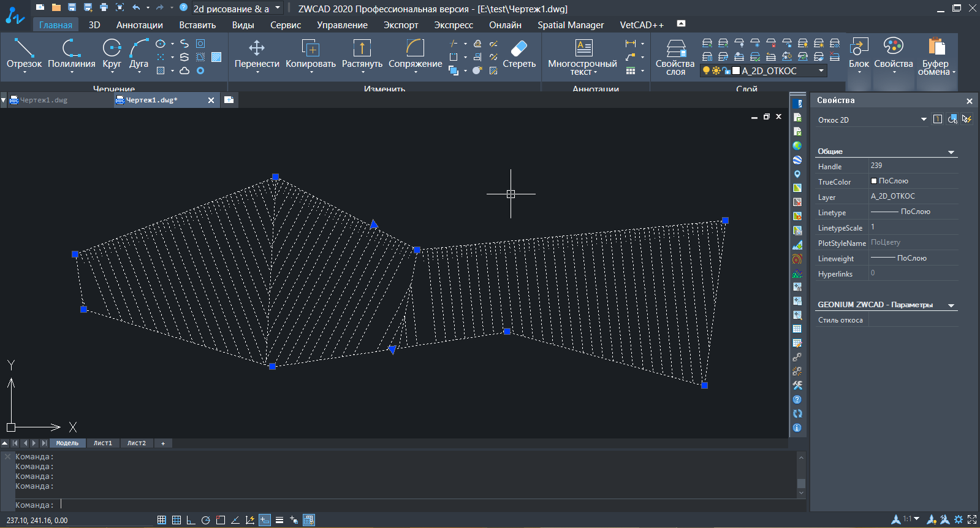This screenshot has height=528, width=980.
Task: Click the info icon in vertical toolbar
Action: click(797, 427)
